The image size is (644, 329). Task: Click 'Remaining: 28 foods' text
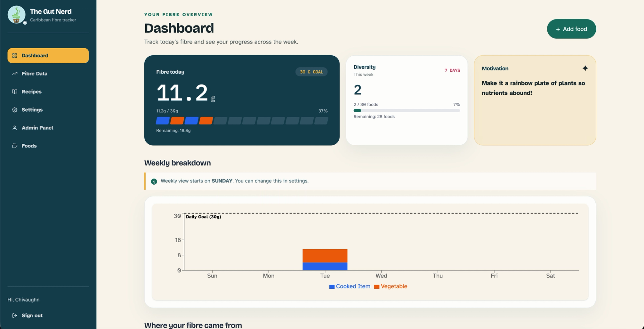click(x=374, y=117)
